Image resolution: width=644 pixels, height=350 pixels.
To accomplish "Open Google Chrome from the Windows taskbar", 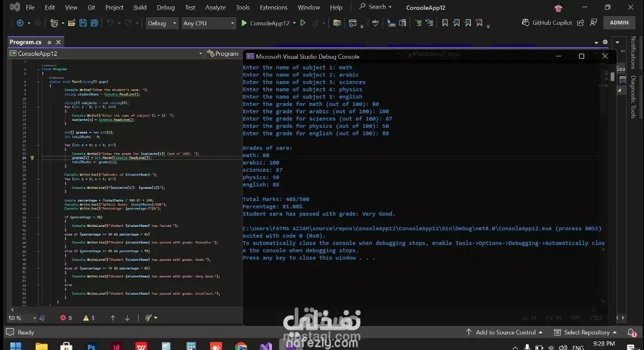I will 241,347.
